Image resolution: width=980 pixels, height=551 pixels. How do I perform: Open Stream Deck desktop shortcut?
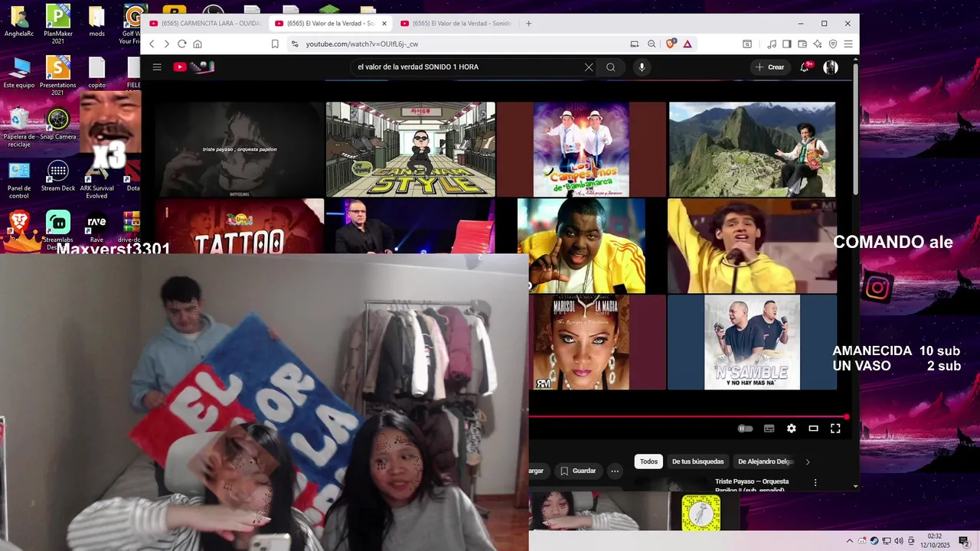(x=57, y=177)
